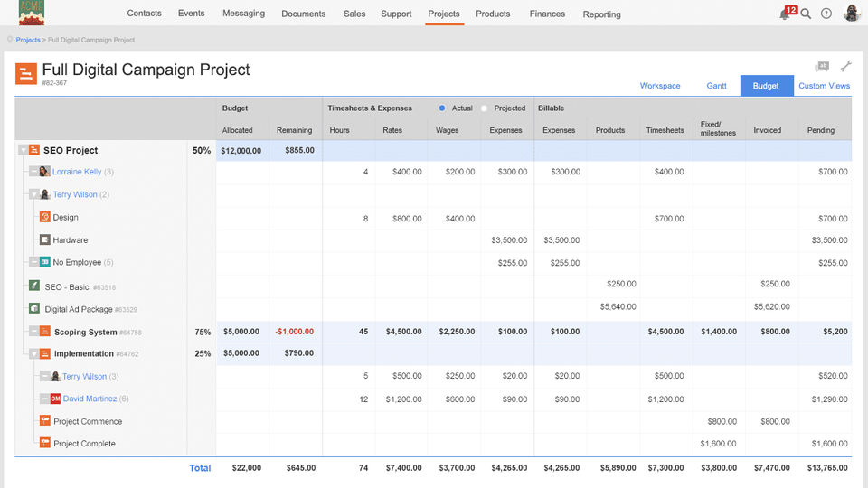Click the orange project icon beside the title
This screenshot has height=488, width=868.
(26, 73)
